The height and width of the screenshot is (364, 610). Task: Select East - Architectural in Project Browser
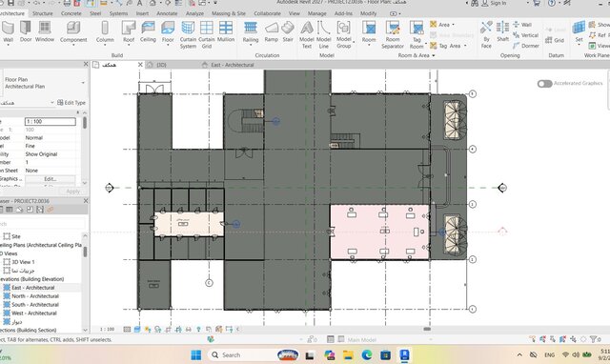[33, 288]
